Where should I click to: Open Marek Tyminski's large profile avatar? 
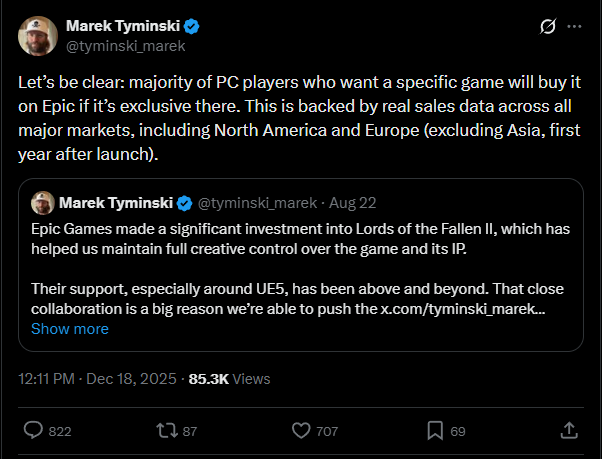pyautogui.click(x=38, y=34)
